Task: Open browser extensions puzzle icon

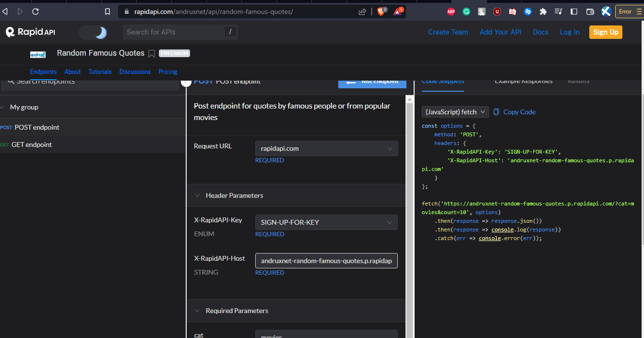Action: [543, 12]
